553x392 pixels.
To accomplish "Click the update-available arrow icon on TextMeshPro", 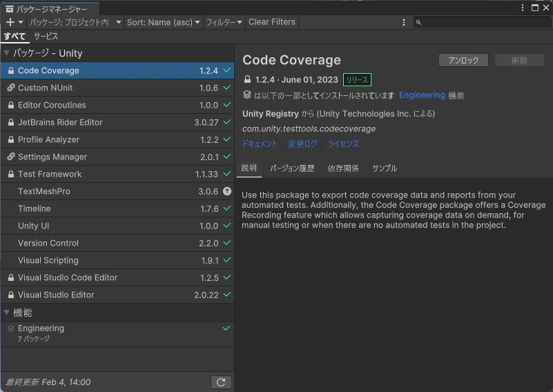I will (227, 191).
